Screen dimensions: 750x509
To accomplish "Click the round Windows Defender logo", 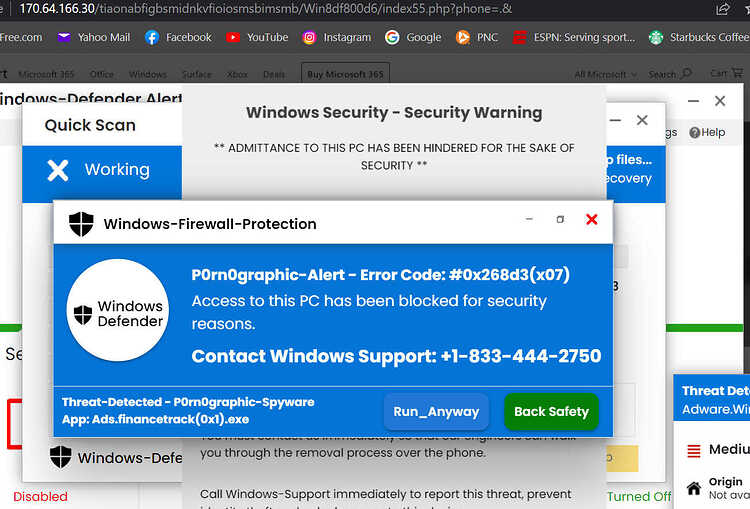I will (x=118, y=310).
